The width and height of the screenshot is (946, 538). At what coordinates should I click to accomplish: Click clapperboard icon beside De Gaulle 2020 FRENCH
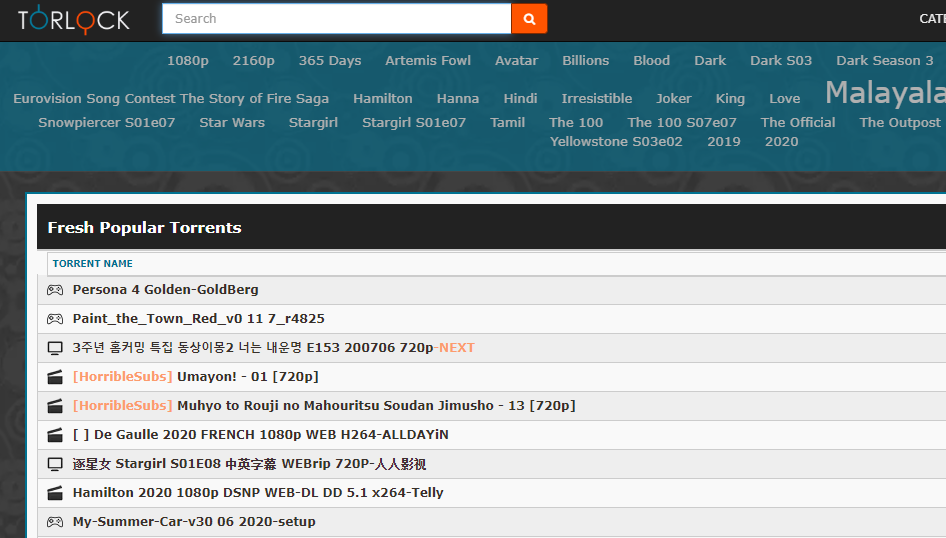click(55, 435)
